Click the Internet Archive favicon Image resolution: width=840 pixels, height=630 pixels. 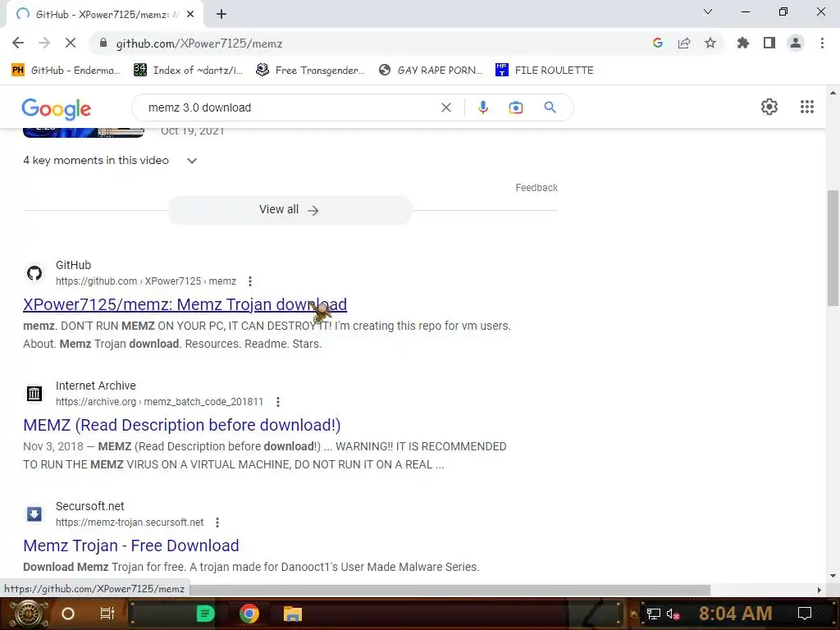pyautogui.click(x=34, y=394)
